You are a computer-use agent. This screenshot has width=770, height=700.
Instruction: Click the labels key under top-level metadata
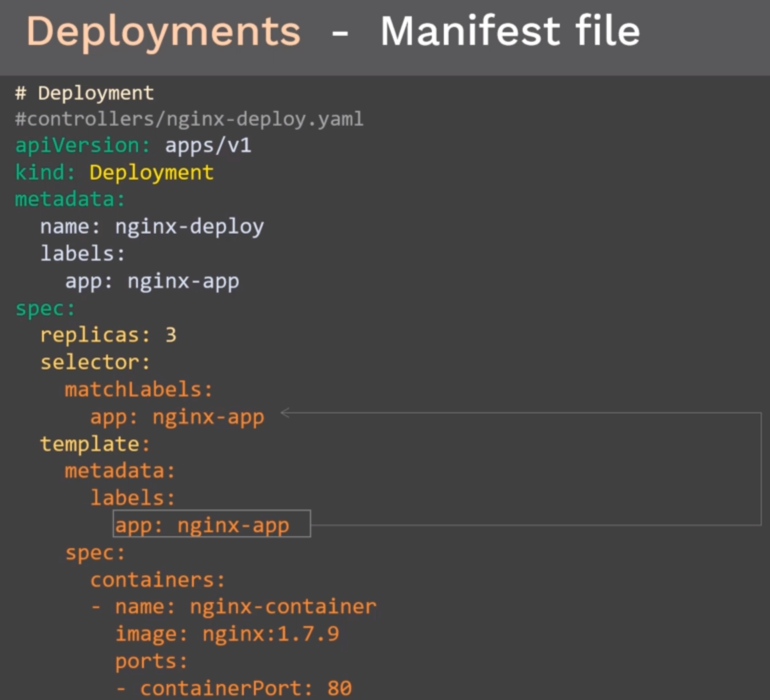(83, 253)
